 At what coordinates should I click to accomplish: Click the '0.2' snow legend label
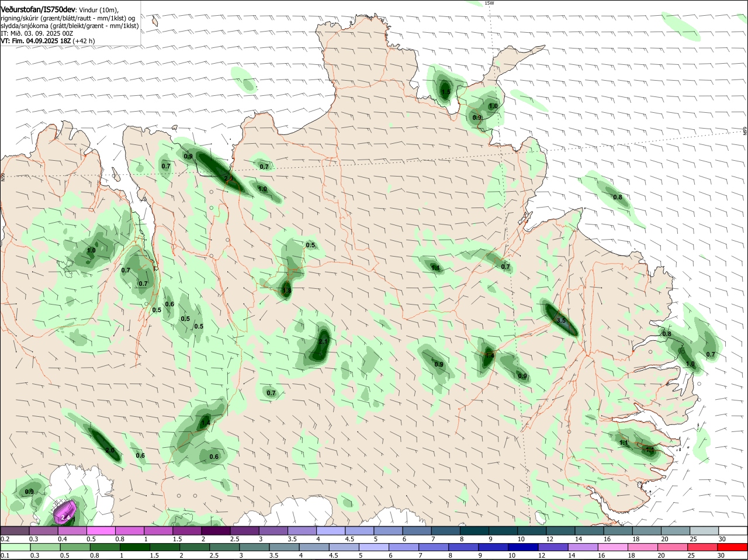pos(5,538)
